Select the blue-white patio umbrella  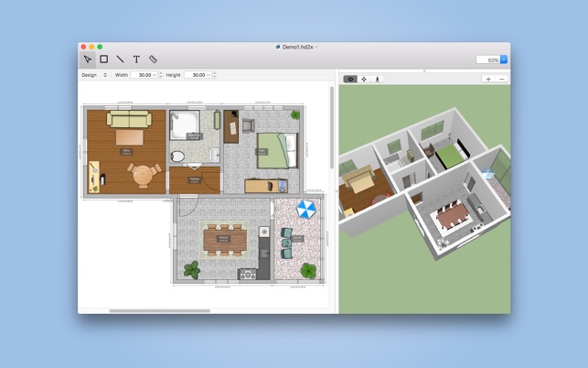click(306, 209)
